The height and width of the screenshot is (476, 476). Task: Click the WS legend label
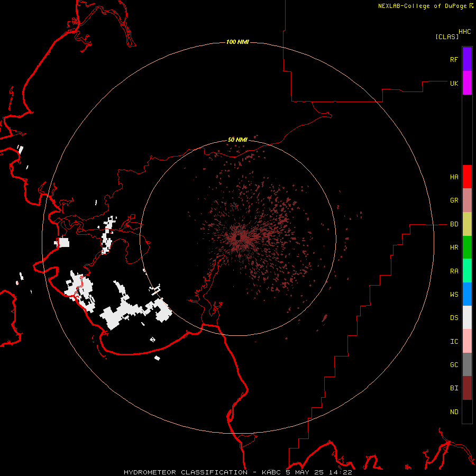pos(454,294)
